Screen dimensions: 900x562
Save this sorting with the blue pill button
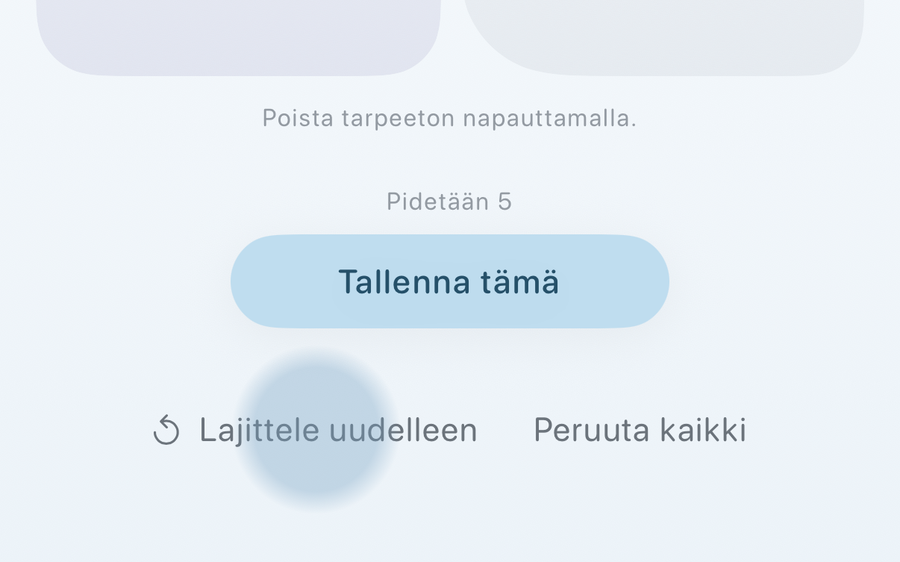(450, 281)
